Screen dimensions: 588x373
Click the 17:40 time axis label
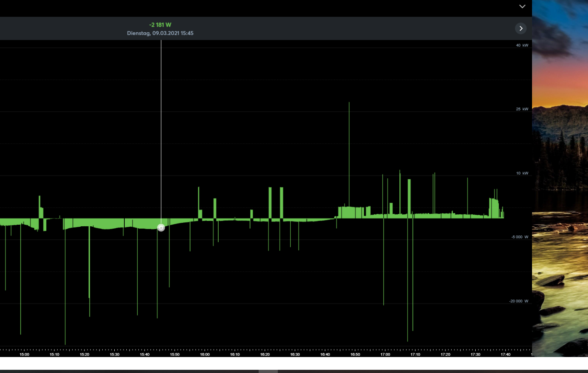[x=505, y=354]
